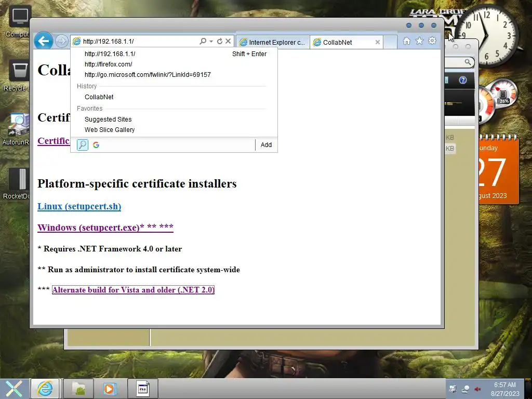This screenshot has height=399, width=532.
Task: Expand the address bar autocomplete dropdown arrow
Action: point(211,41)
